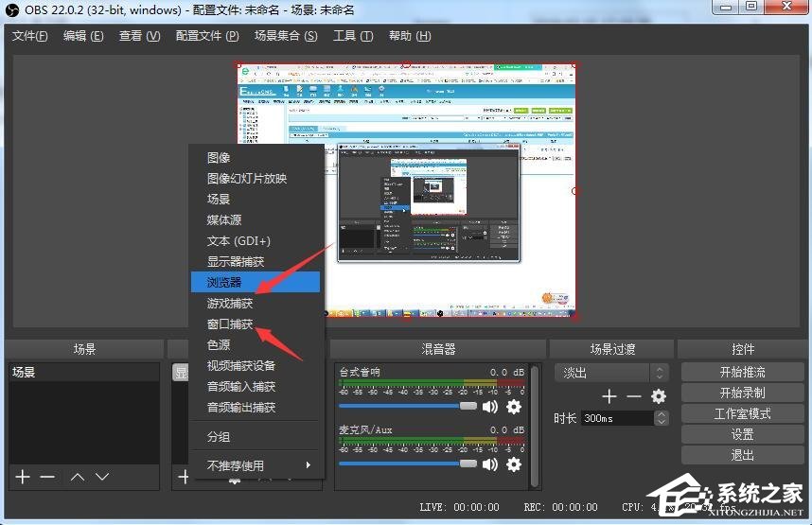This screenshot has height=525, width=812.
Task: Maximize the OBS window
Action: [751, 8]
